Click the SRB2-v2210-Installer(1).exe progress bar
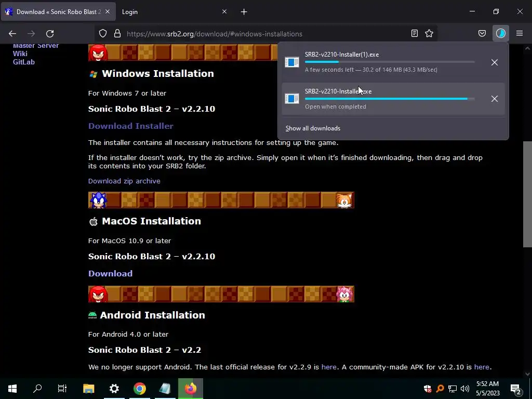Viewport: 532px width, 399px height. click(390, 62)
